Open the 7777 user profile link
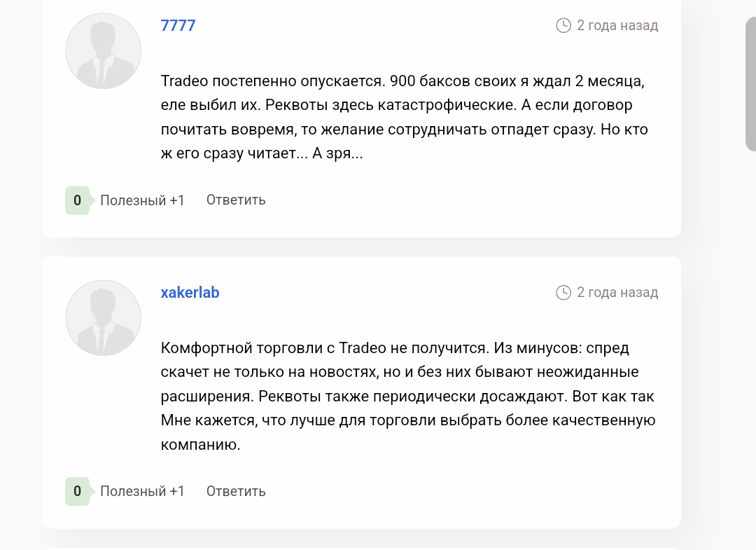 [x=178, y=26]
